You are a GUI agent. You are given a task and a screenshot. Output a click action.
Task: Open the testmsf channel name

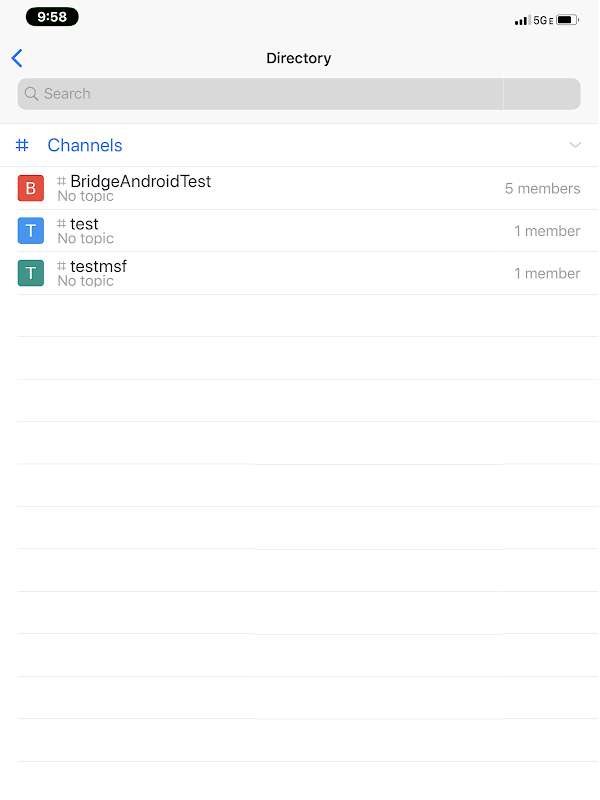click(x=98, y=266)
